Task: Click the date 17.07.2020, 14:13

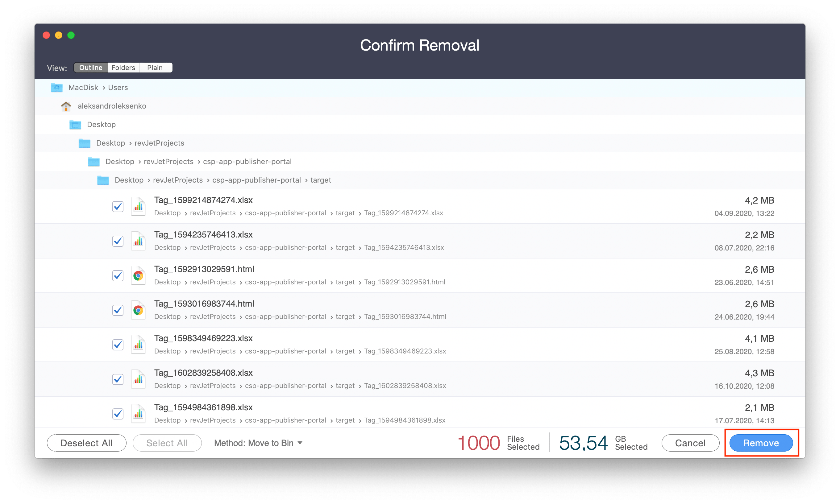Action: (744, 421)
